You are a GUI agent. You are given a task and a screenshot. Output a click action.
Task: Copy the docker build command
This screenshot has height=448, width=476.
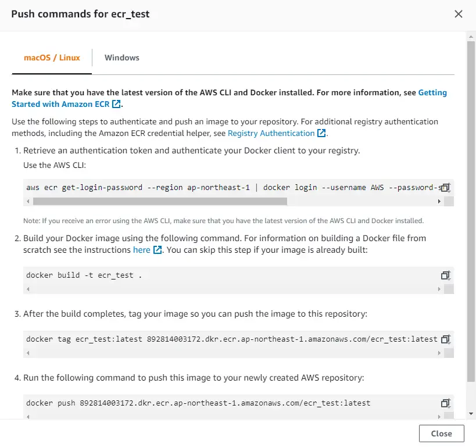tap(445, 275)
